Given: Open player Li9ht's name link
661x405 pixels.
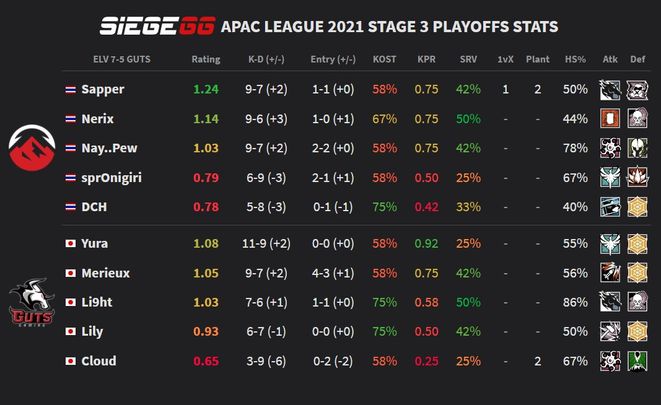Looking at the screenshot, I should coord(97,303).
